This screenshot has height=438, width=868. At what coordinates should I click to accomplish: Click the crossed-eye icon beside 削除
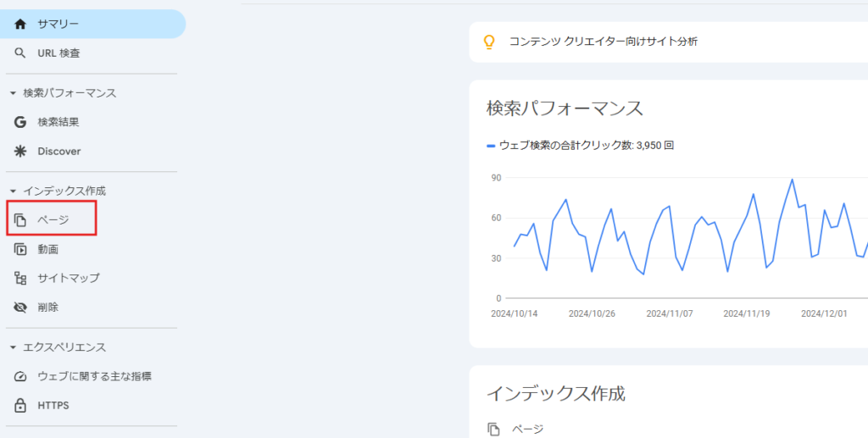20,308
